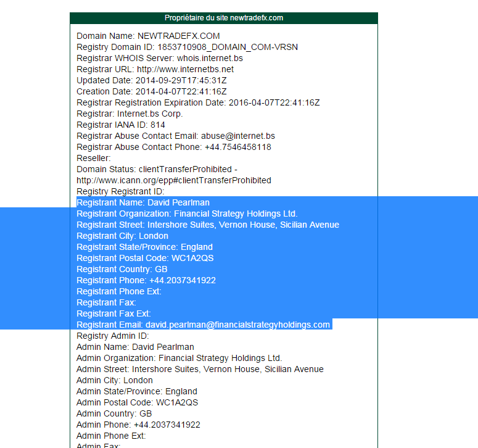Click the highlighted Registrant Email address

click(x=237, y=325)
